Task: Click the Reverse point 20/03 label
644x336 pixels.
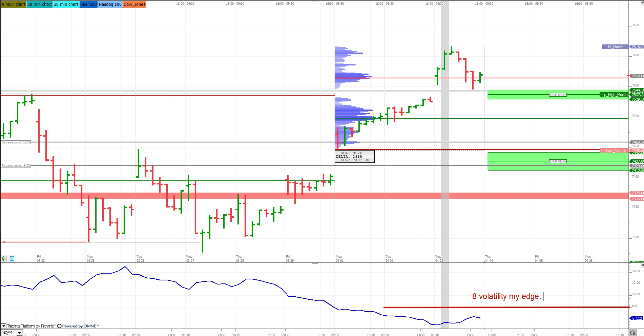Action: 16,142
